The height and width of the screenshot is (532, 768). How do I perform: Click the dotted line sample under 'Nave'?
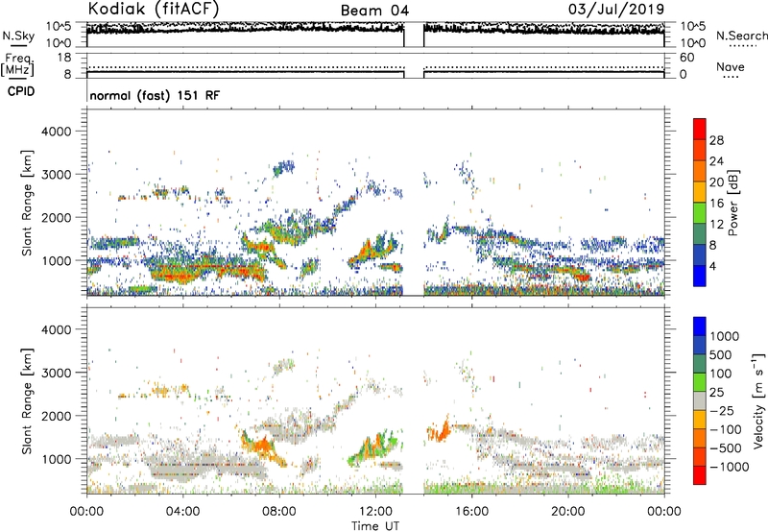pos(732,78)
